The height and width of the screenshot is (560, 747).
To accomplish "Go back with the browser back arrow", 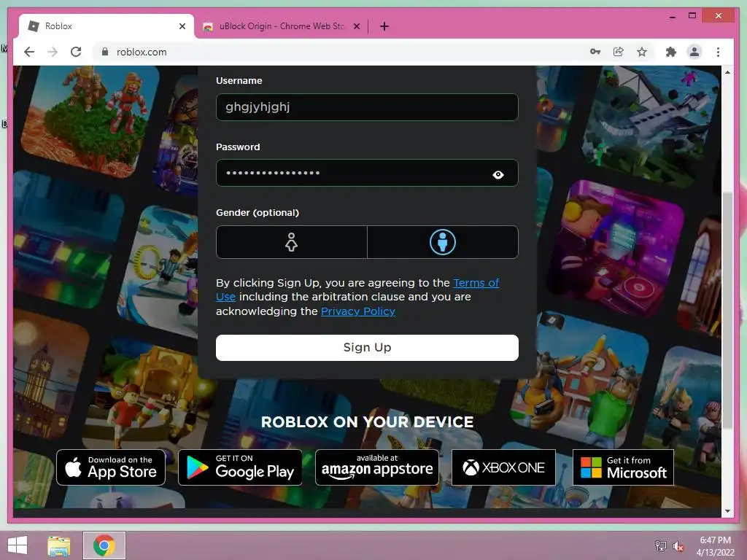I will (x=29, y=52).
